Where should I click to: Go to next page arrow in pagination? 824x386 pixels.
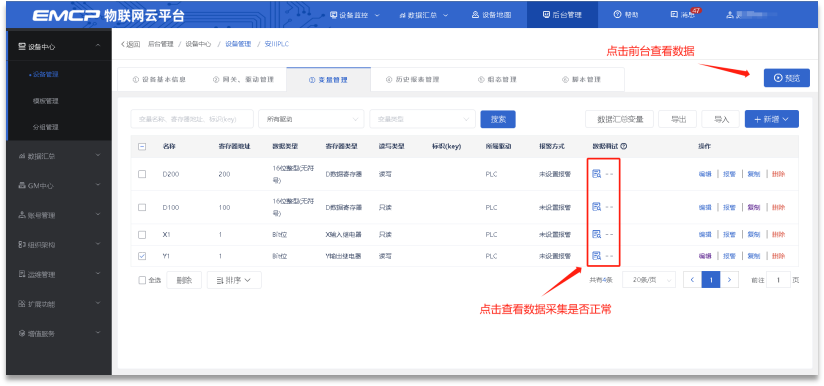tap(729, 280)
